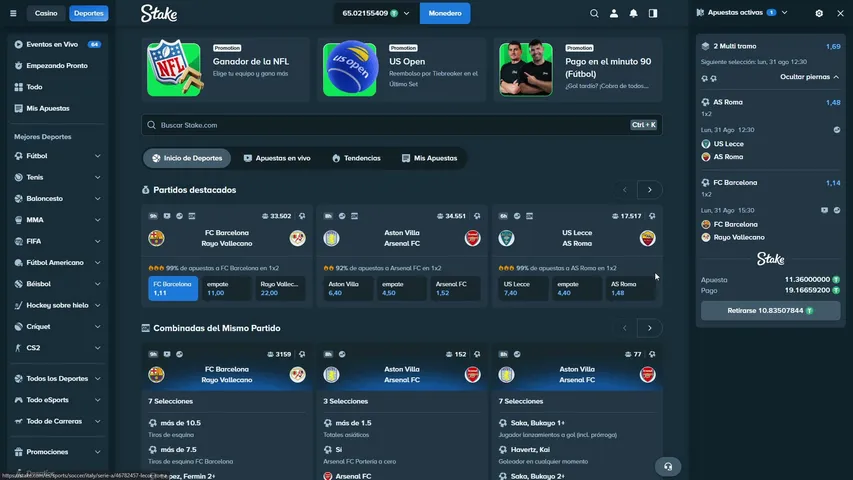Viewport: 853px width, 480px height.
Task: Select empate 4,50 odds
Action: point(401,288)
